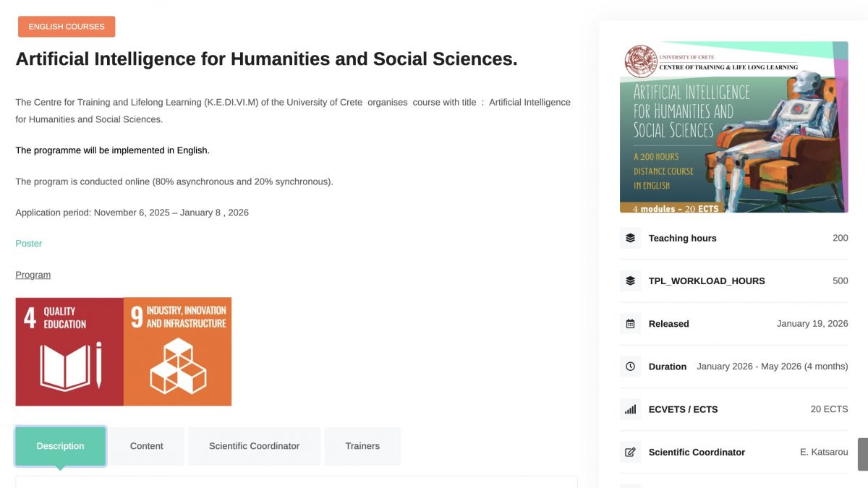Open the Poster link
Image resolution: width=868 pixels, height=488 pixels.
(x=29, y=244)
